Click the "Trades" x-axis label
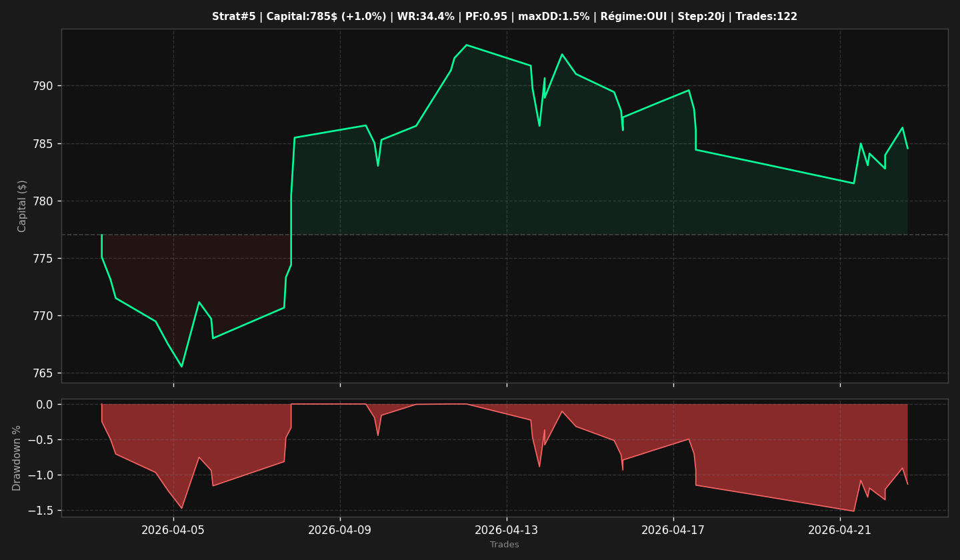Screen dimensions: 960x560 click(505, 545)
